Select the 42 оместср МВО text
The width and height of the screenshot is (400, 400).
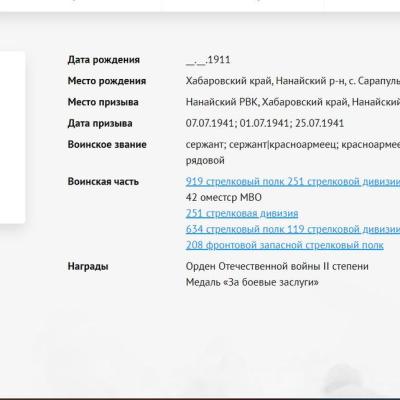[224, 197]
